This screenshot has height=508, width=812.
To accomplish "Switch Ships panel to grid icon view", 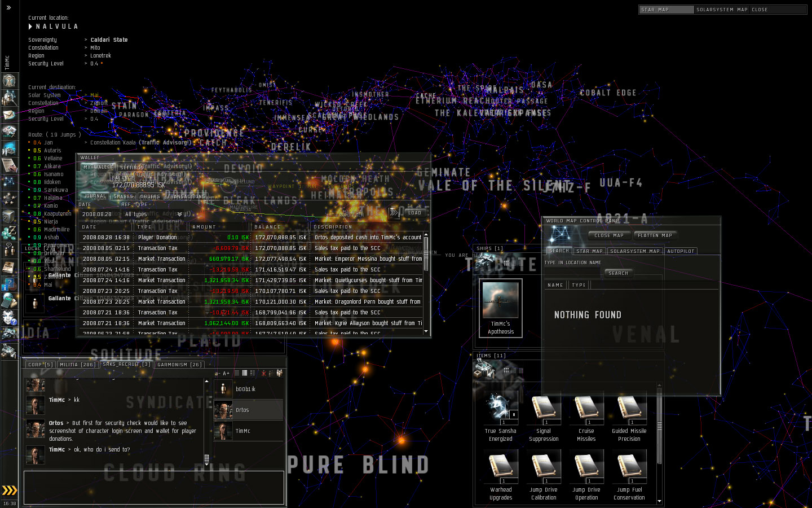I will pyautogui.click(x=506, y=263).
